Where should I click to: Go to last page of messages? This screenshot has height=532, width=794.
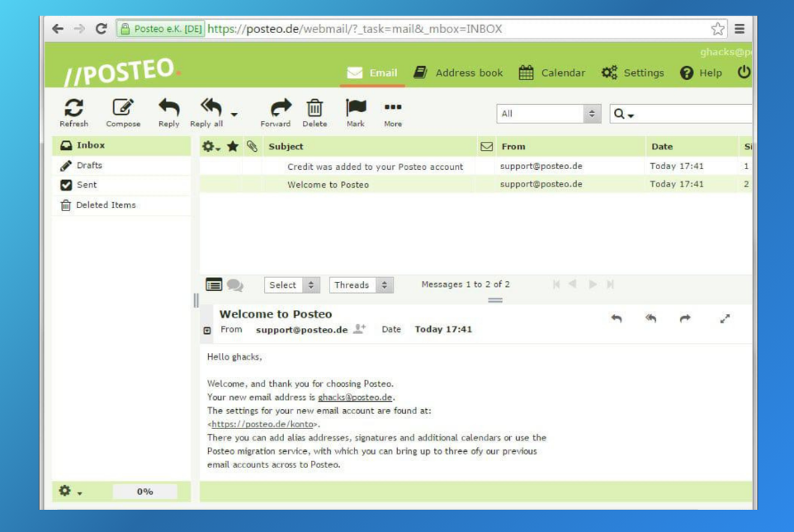pyautogui.click(x=610, y=285)
